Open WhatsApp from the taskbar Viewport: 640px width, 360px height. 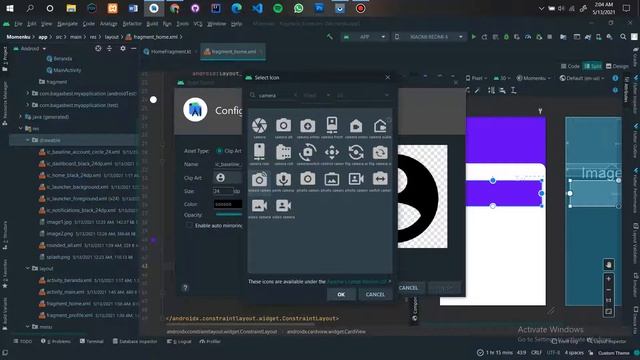(x=299, y=8)
